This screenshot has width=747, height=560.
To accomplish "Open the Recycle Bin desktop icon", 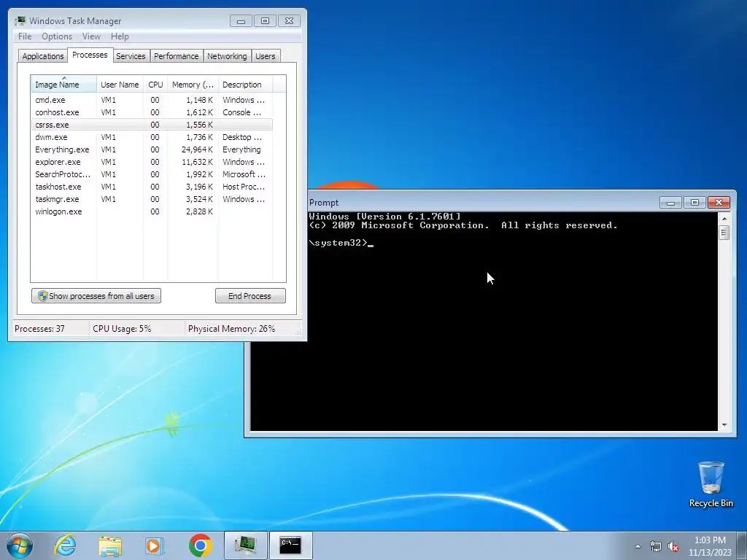I will pos(711,484).
